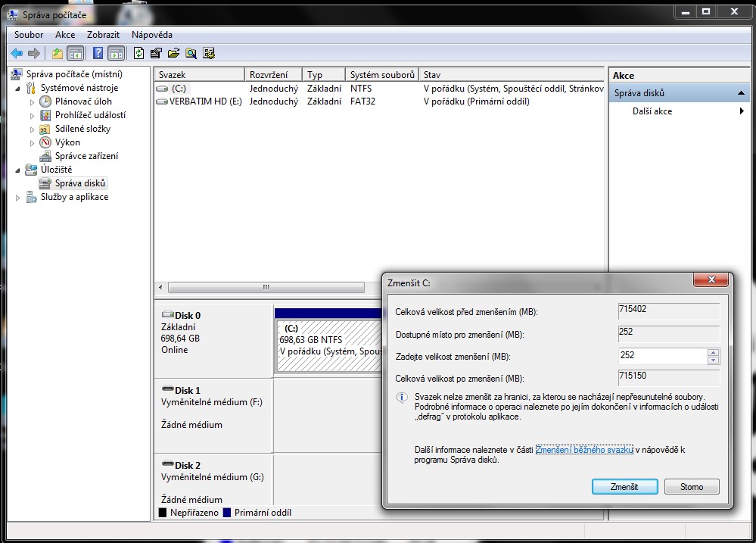Collapse the Systémové nástroje tree node
Image resolution: width=756 pixels, height=543 pixels.
click(19, 88)
